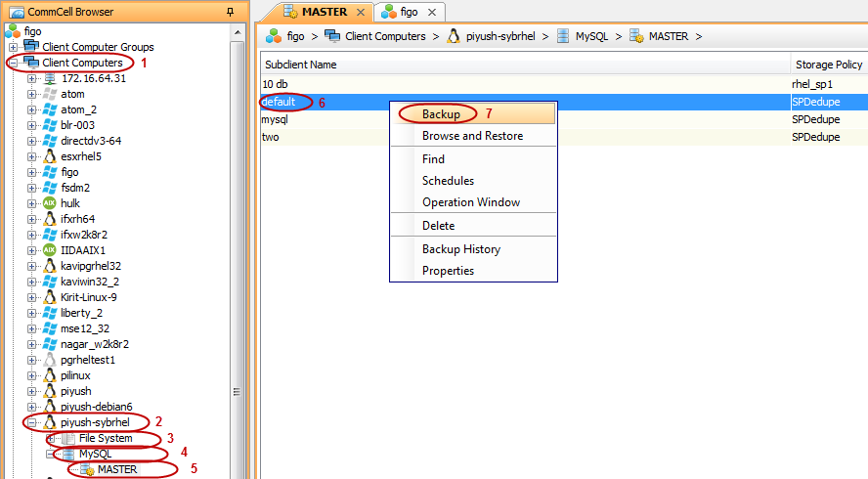Go to Client Computers in breadcrumb
Viewport: 868px width, 479px height.
click(x=385, y=36)
